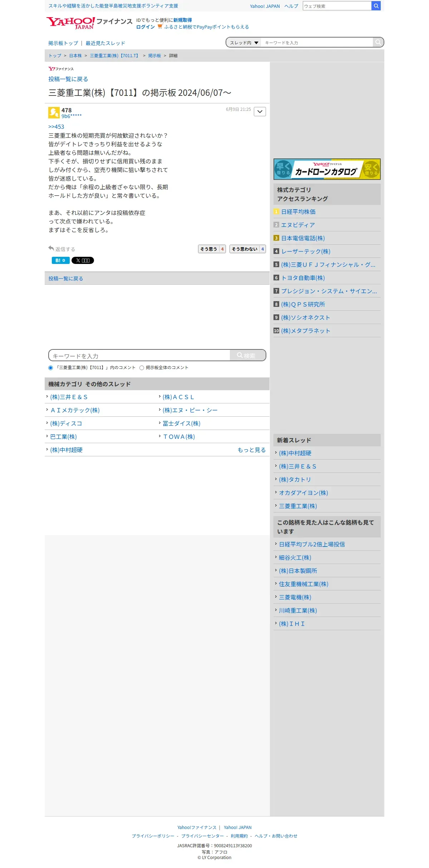Vote そう思わない on post 478

pyautogui.click(x=248, y=249)
